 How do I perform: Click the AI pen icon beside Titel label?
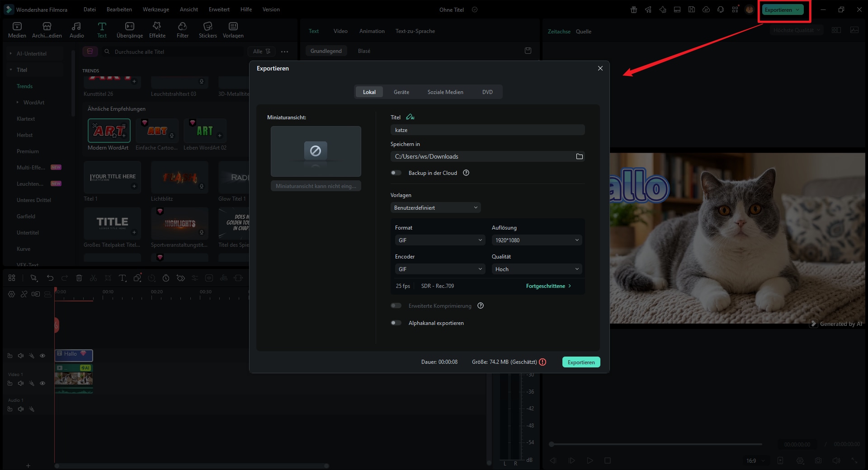(410, 117)
